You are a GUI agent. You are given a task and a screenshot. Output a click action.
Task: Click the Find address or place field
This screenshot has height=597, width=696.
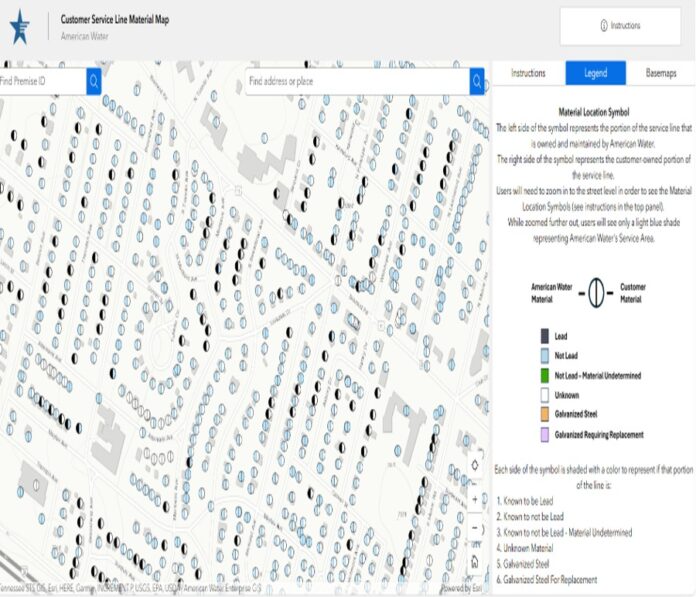tap(357, 81)
